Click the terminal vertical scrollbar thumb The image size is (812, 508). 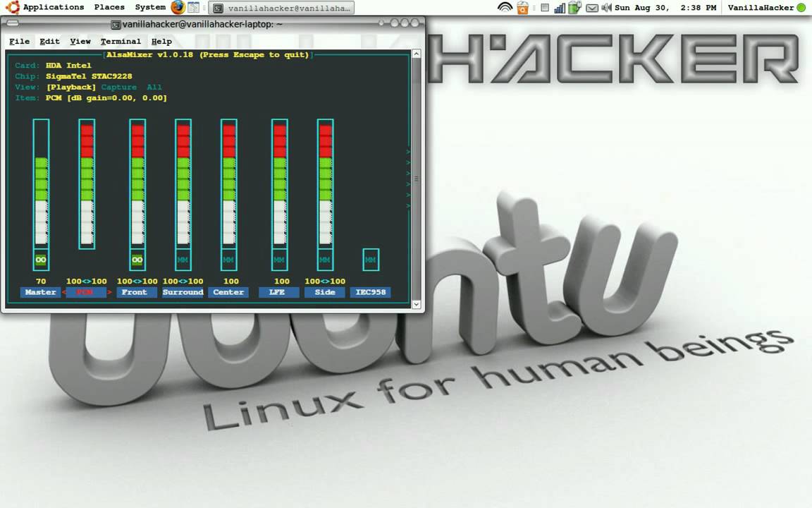tap(416, 179)
